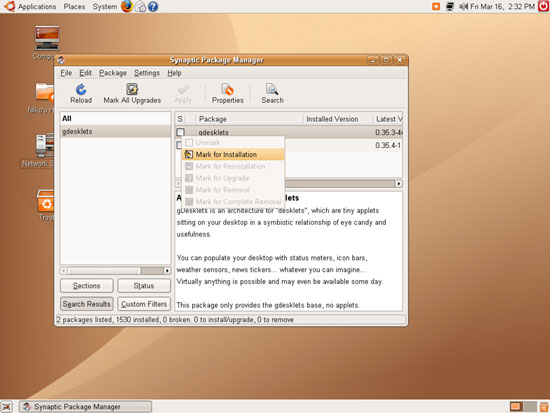550x413 pixels.
Task: Click right arrow of left pane scrollbar
Action: 167,271
